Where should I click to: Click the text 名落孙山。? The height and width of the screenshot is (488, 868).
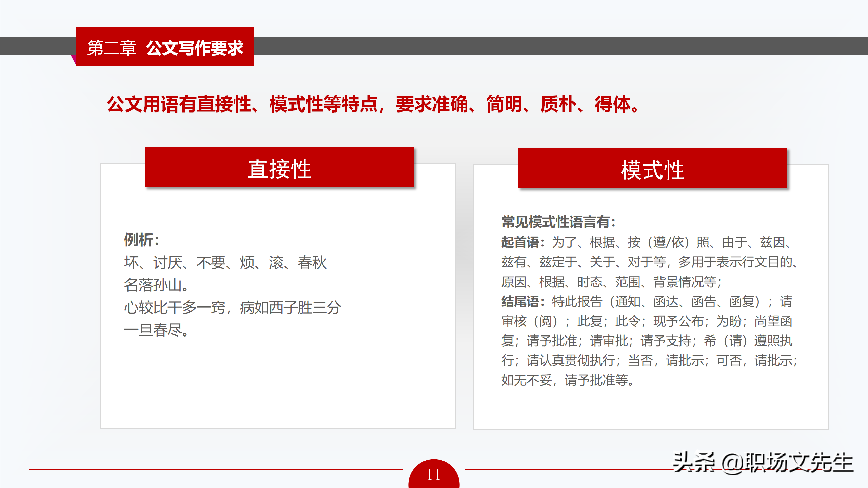[156, 285]
